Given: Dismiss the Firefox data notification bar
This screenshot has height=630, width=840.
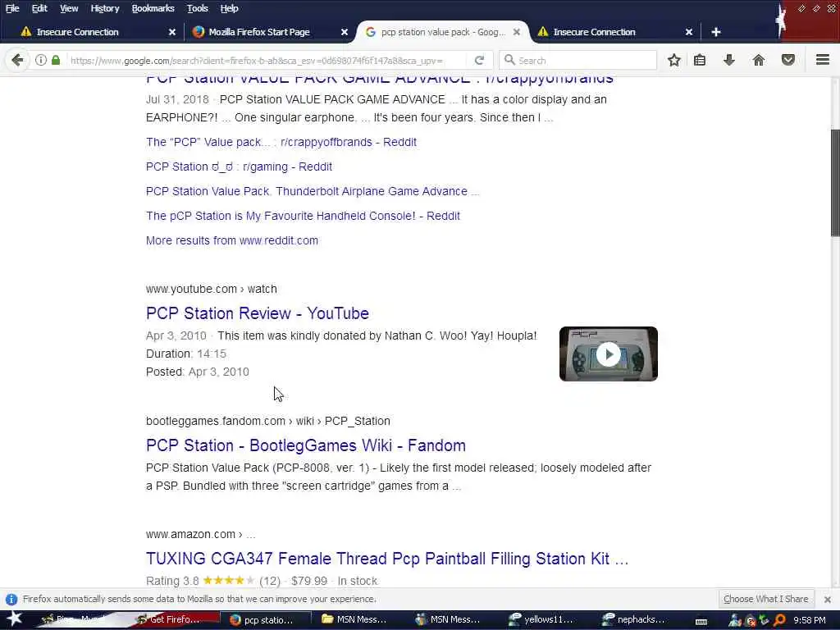Looking at the screenshot, I should coord(828,599).
